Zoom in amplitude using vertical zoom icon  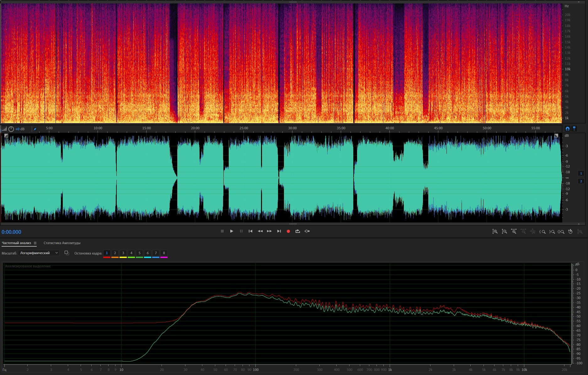pyautogui.click(x=495, y=232)
